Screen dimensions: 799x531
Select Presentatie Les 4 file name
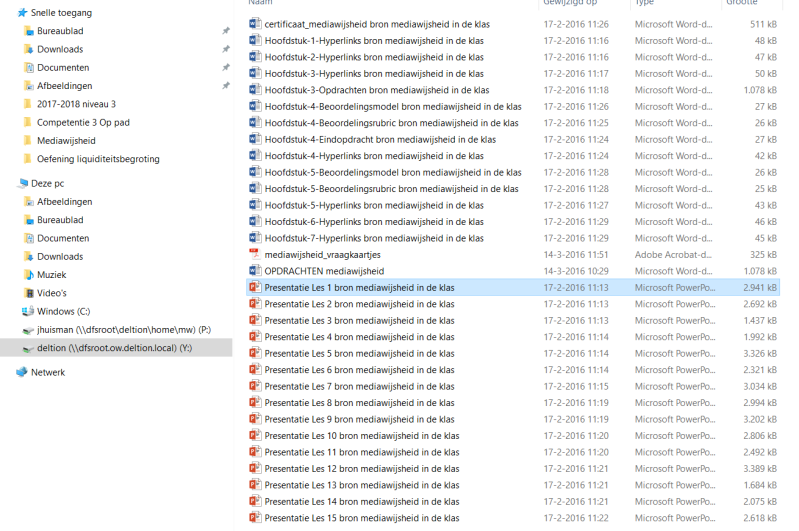pos(359,337)
